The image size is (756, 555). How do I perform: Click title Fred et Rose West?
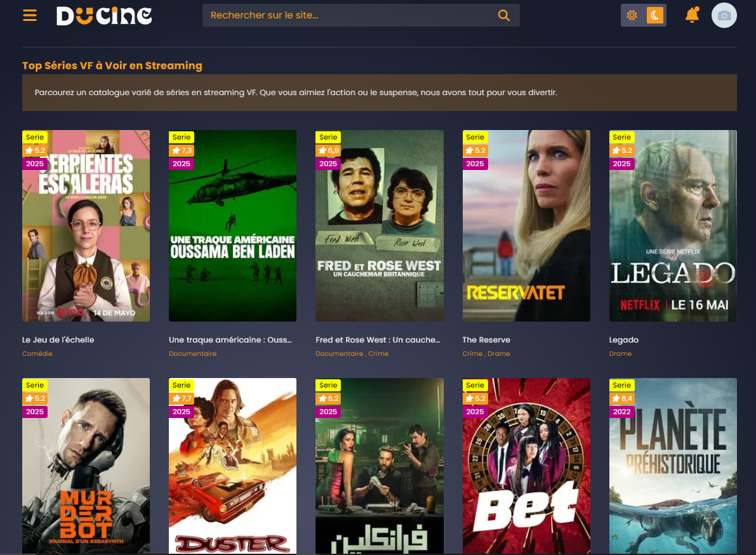point(378,339)
